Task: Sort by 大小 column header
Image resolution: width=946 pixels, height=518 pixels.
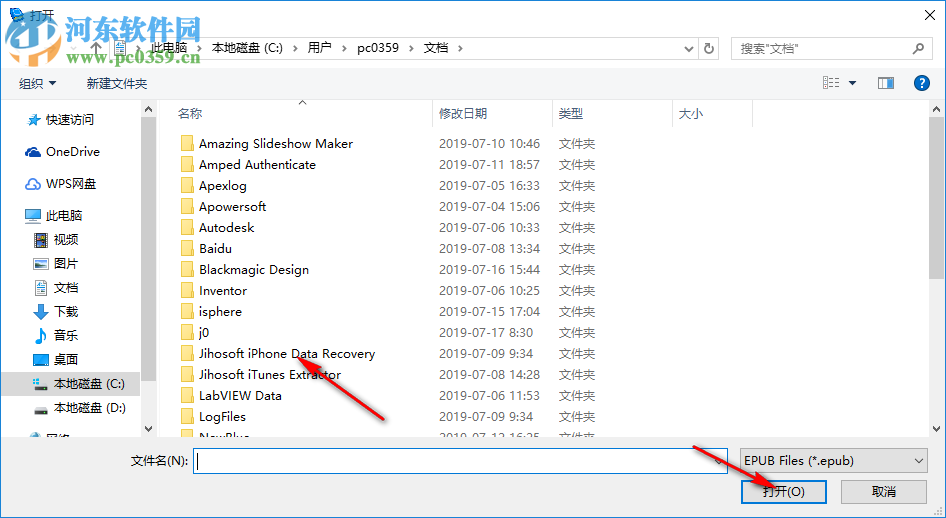Action: tap(691, 113)
